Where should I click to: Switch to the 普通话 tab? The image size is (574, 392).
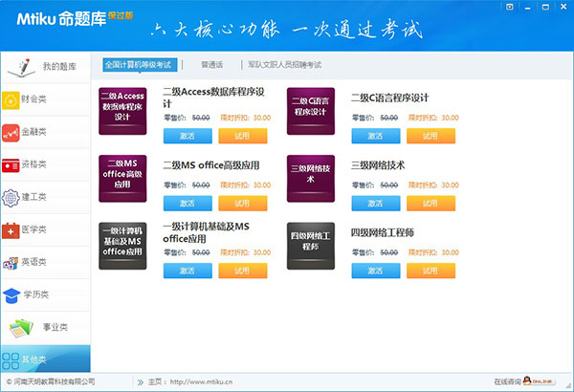[211, 65]
